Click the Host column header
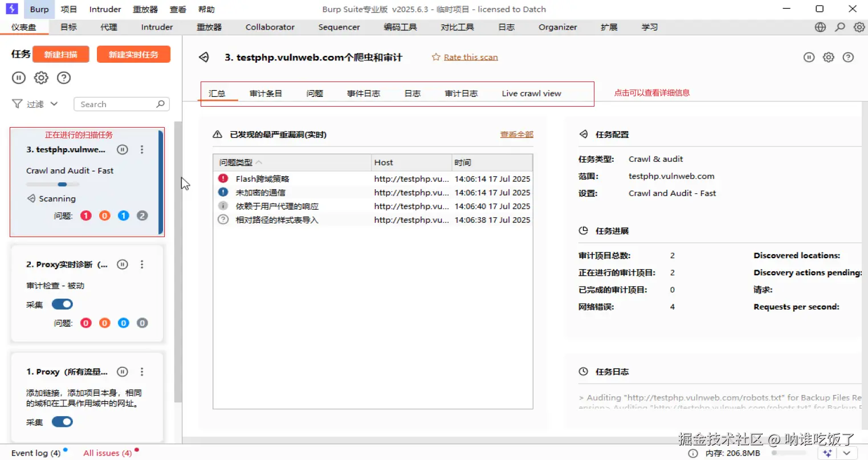868x460 pixels. tap(411, 162)
